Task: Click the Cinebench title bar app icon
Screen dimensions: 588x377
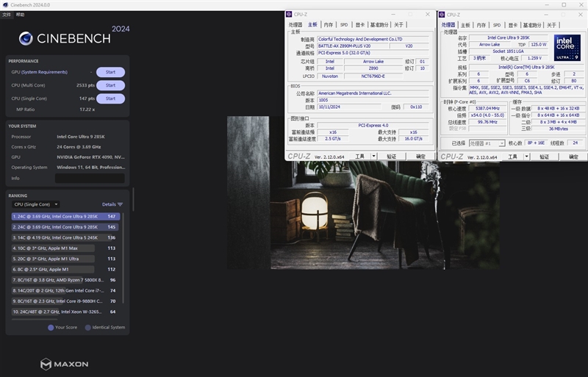Action: (5, 4)
